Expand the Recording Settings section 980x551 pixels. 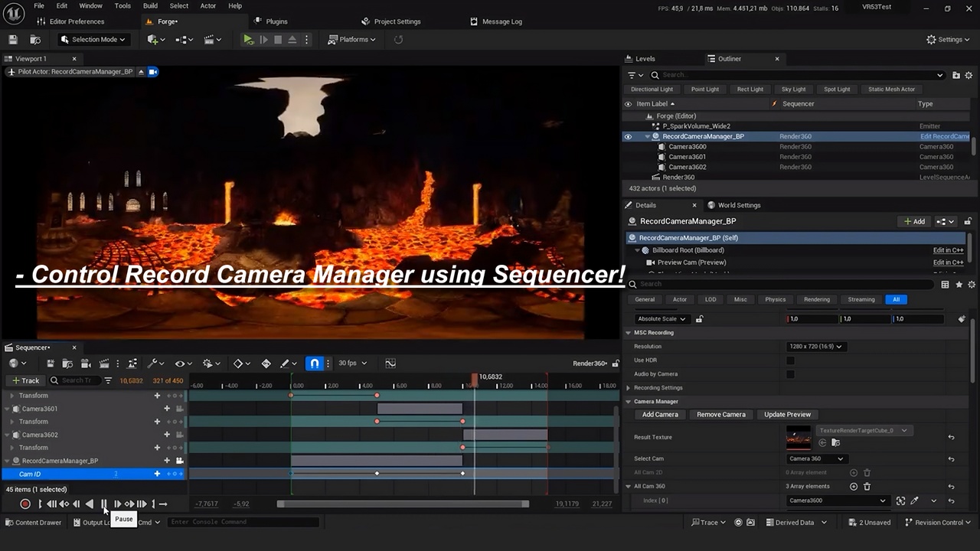(629, 388)
